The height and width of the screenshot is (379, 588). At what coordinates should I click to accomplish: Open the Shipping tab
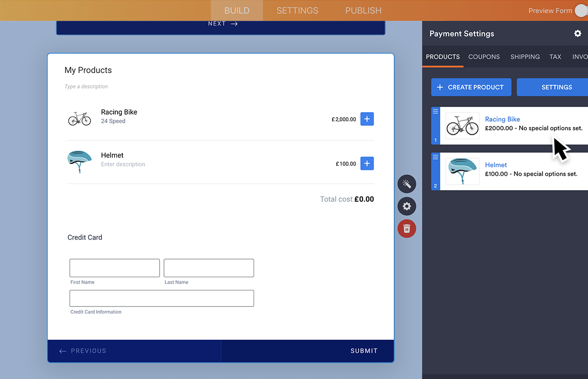coord(525,57)
